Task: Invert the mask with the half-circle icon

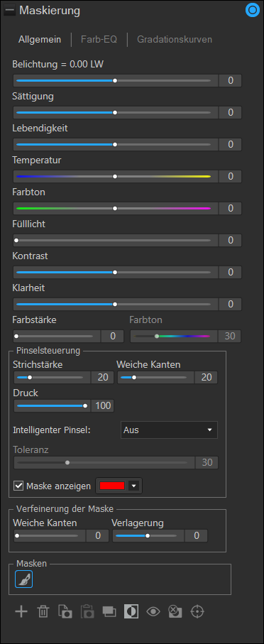Action: tap(131, 611)
